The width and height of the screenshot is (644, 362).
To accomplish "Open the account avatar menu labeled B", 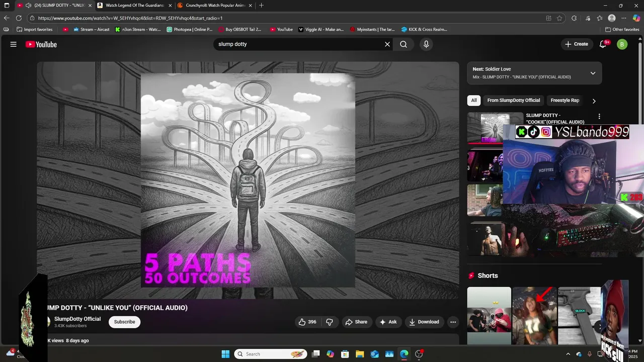I will click(622, 44).
